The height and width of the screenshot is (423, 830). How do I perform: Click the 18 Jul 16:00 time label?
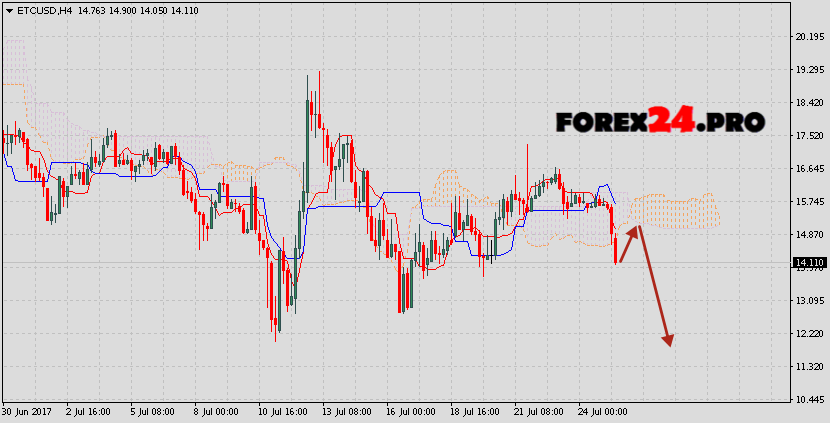(x=472, y=412)
